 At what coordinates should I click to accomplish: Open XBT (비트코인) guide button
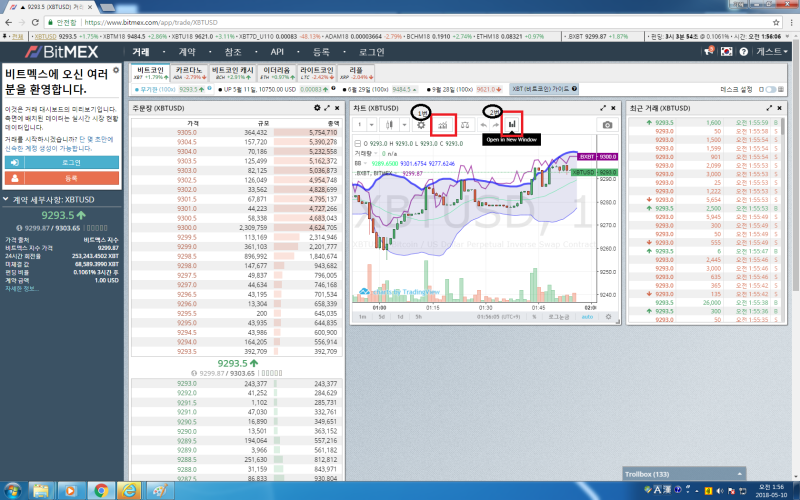(x=544, y=89)
